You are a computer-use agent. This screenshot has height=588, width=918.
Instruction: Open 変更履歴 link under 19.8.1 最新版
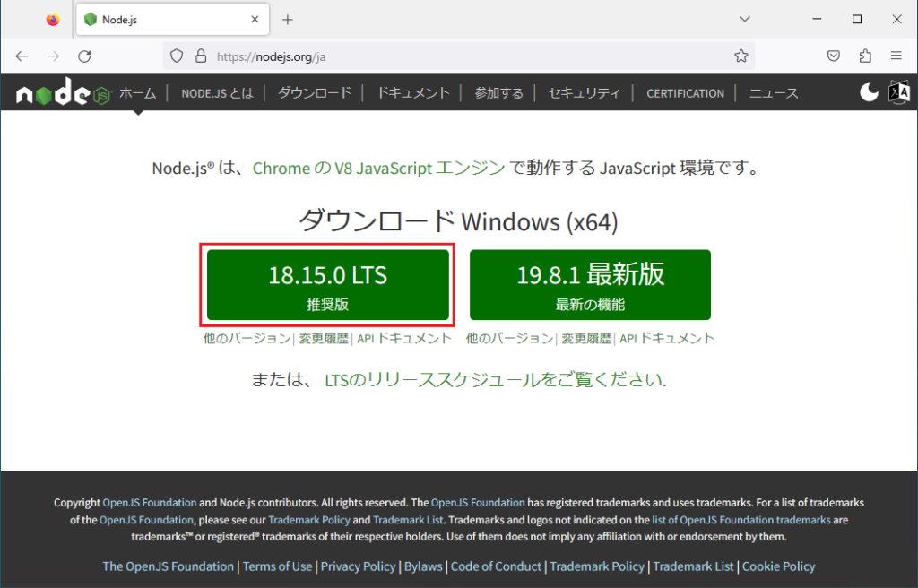[586, 339]
